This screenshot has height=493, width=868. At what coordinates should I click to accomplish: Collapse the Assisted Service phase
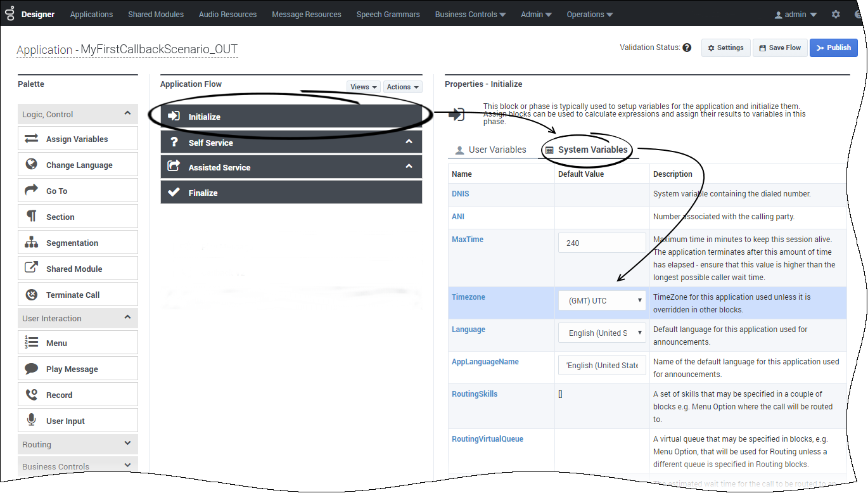tap(409, 167)
